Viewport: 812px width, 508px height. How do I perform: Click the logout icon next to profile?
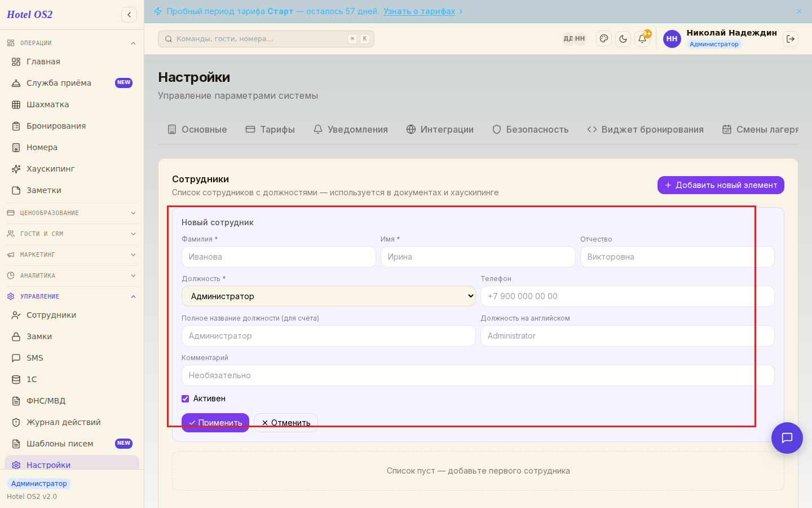tap(791, 39)
